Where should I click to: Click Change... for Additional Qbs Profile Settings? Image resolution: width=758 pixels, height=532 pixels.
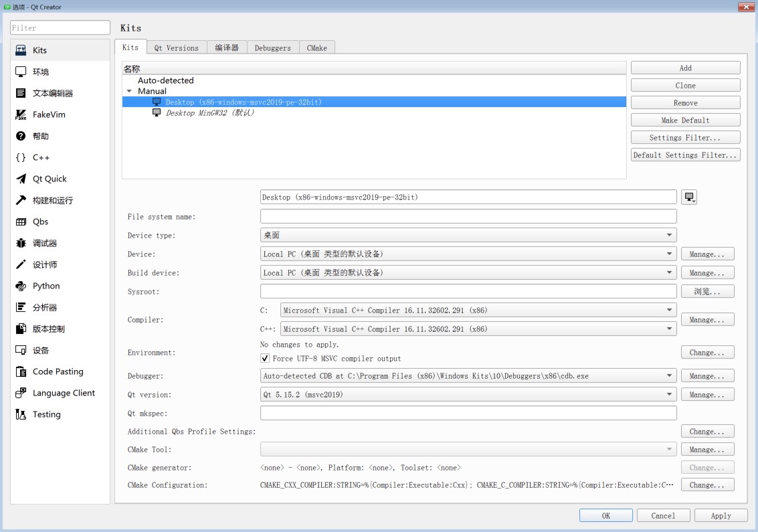click(708, 432)
